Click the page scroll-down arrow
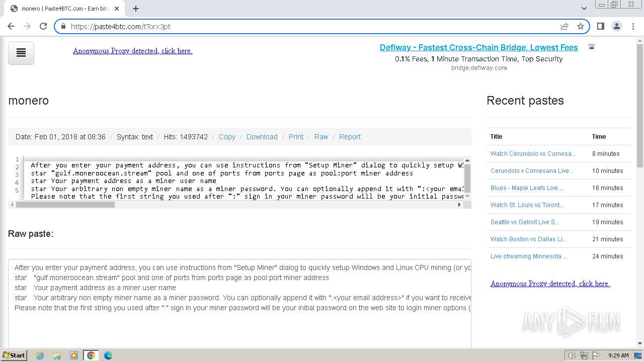Image resolution: width=644 pixels, height=362 pixels. pyautogui.click(x=639, y=343)
